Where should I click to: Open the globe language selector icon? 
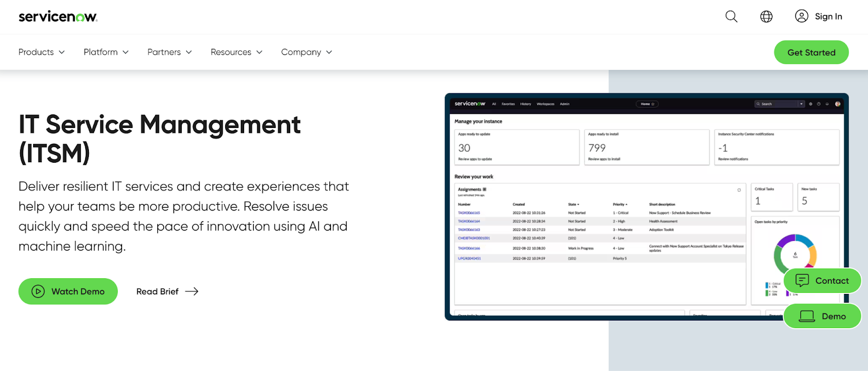[x=767, y=16]
